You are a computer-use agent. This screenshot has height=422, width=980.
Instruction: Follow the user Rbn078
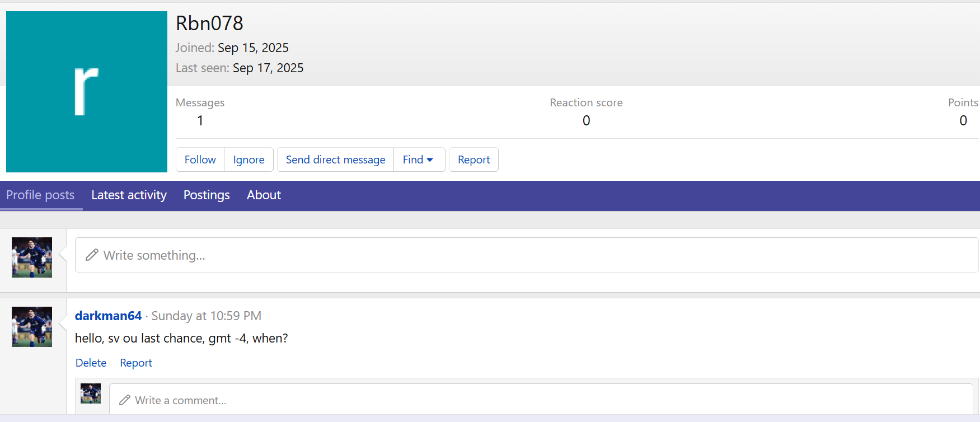tap(200, 160)
